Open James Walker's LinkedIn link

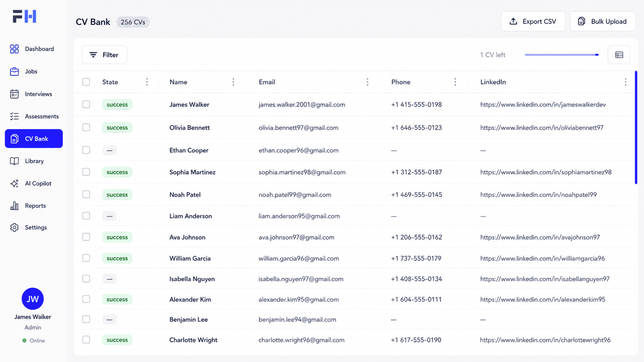(543, 105)
